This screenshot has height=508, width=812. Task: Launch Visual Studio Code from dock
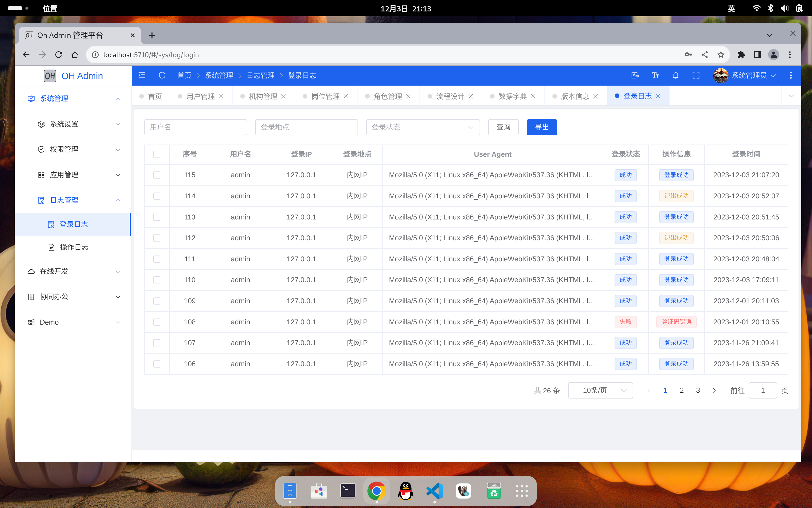[x=434, y=491]
